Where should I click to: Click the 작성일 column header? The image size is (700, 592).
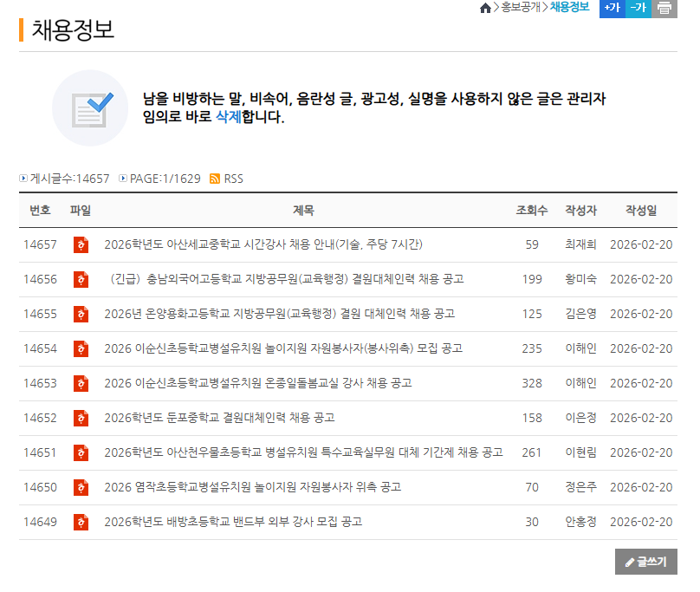(x=641, y=210)
